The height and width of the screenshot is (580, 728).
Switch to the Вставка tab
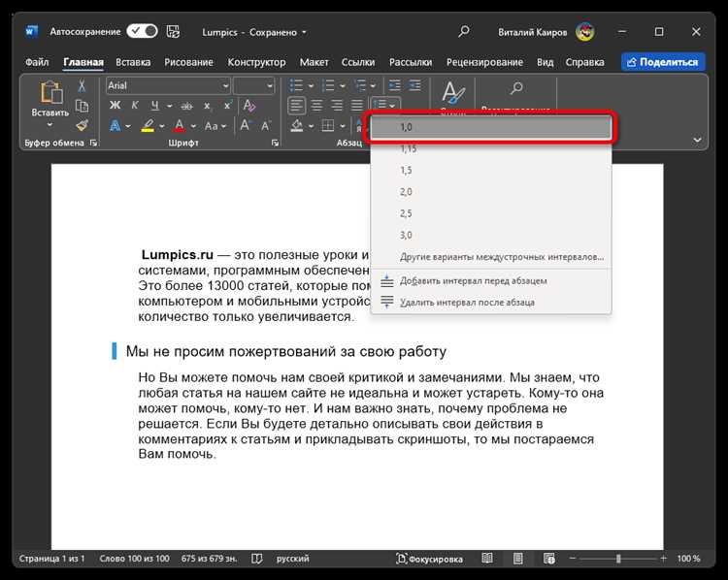[x=133, y=62]
